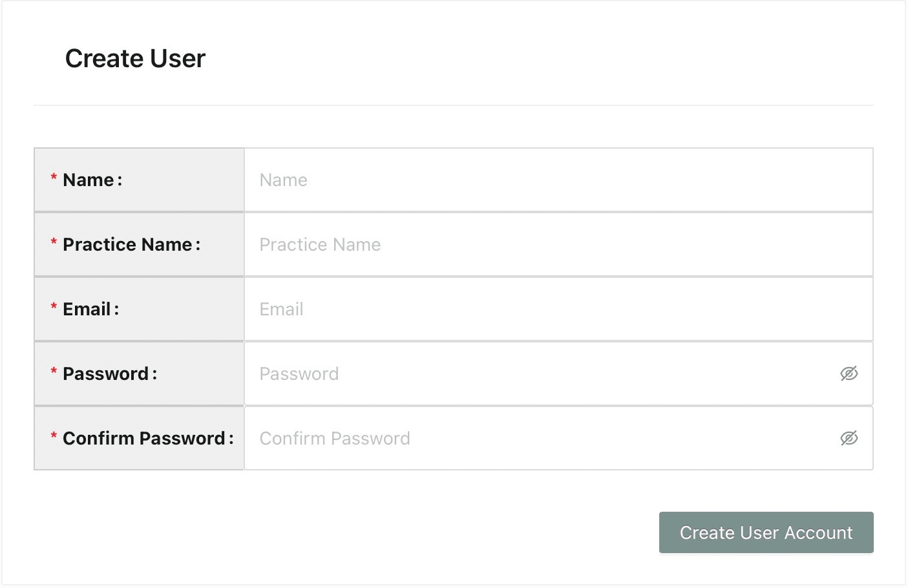Click the red asterisk beside Name label

click(54, 178)
